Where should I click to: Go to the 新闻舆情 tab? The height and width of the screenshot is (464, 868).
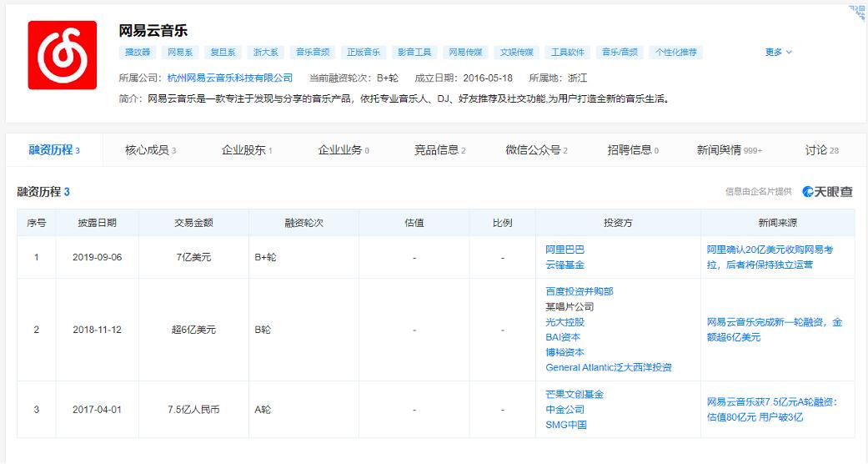729,150
